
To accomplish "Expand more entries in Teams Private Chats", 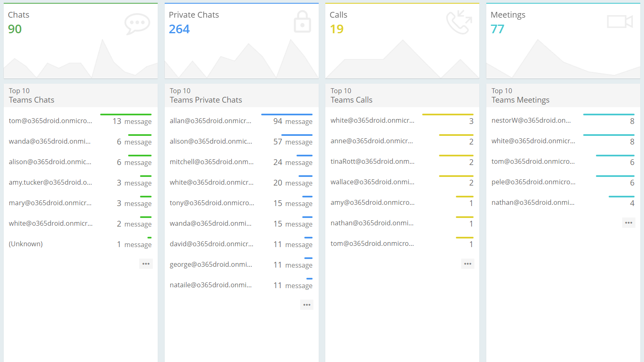I will [307, 305].
